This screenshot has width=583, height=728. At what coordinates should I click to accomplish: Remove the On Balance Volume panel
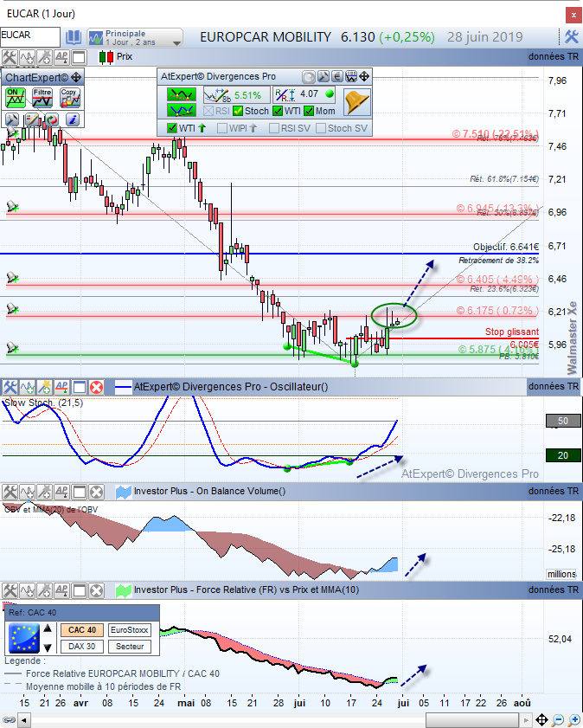click(x=97, y=491)
